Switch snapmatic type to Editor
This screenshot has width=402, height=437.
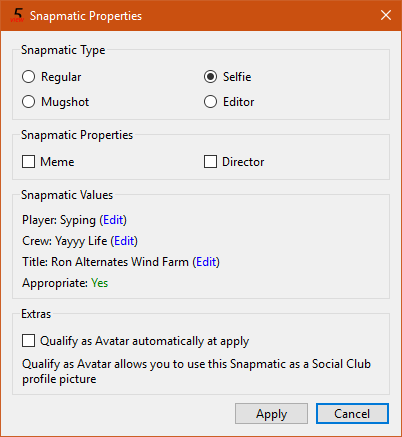[x=229, y=102]
